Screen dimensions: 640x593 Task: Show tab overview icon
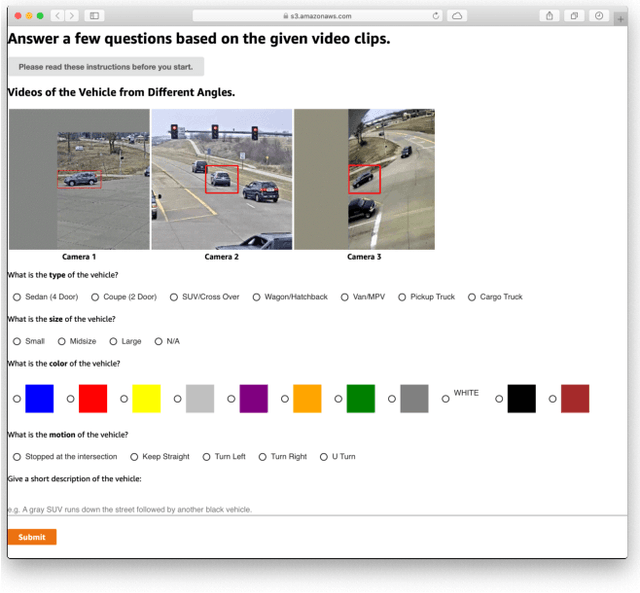pos(574,16)
